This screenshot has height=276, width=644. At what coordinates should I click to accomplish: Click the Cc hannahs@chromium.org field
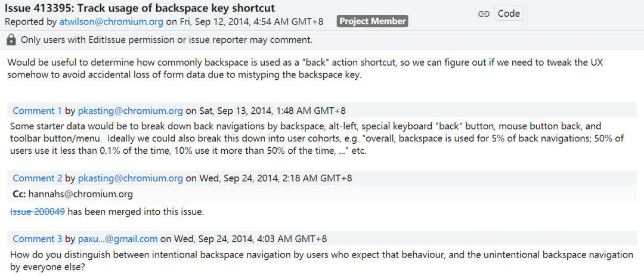point(72,194)
